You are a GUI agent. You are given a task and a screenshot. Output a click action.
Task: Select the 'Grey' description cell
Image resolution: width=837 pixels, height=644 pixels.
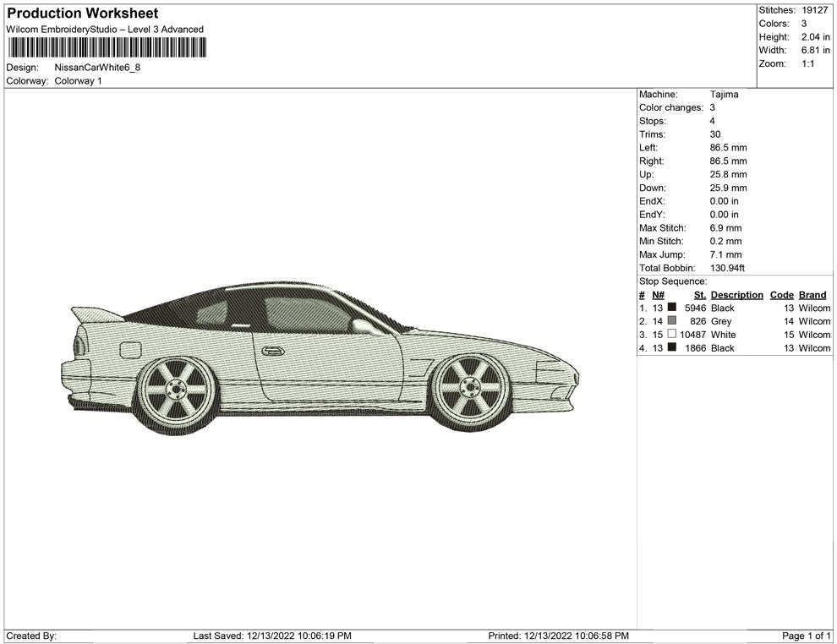(721, 321)
